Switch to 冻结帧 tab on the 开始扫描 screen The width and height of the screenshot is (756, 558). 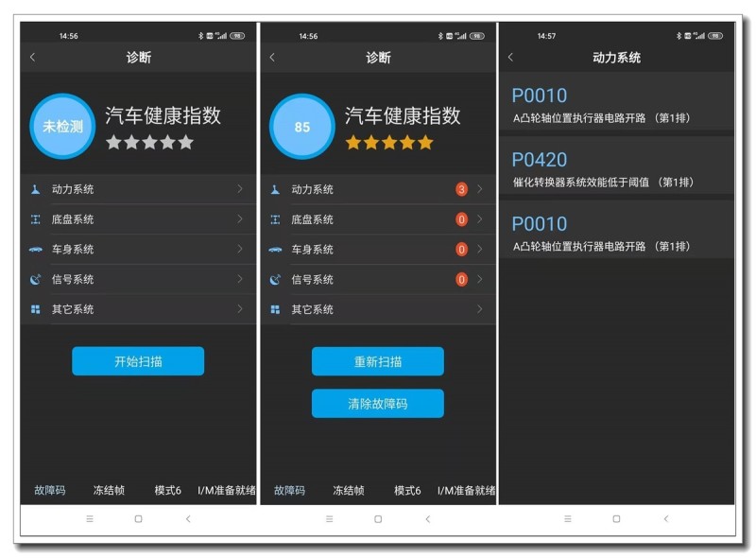[109, 490]
